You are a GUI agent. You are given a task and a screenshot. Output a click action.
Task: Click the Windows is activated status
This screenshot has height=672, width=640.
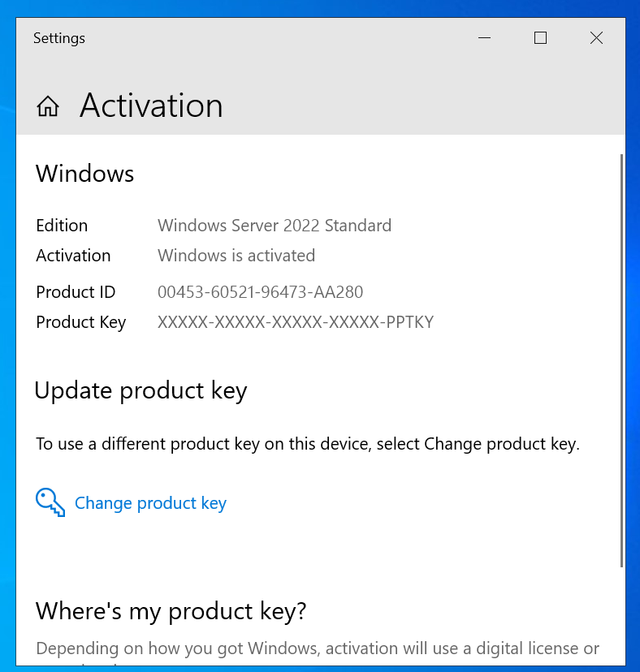tap(236, 256)
